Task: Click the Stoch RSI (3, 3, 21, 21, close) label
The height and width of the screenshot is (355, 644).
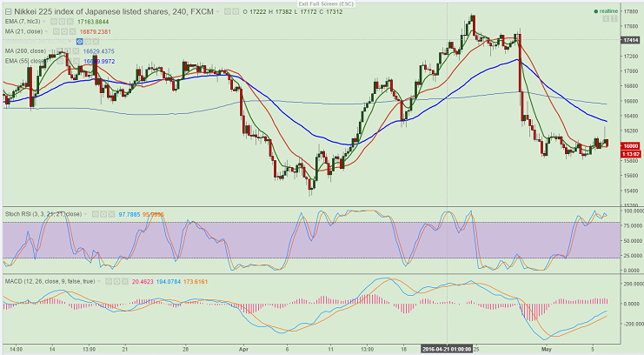Action: (43, 214)
